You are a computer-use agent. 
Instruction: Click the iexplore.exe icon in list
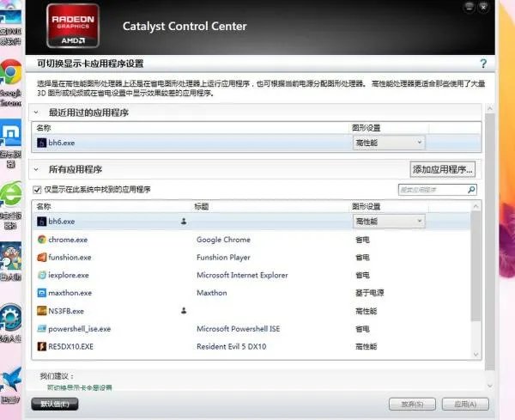point(41,275)
